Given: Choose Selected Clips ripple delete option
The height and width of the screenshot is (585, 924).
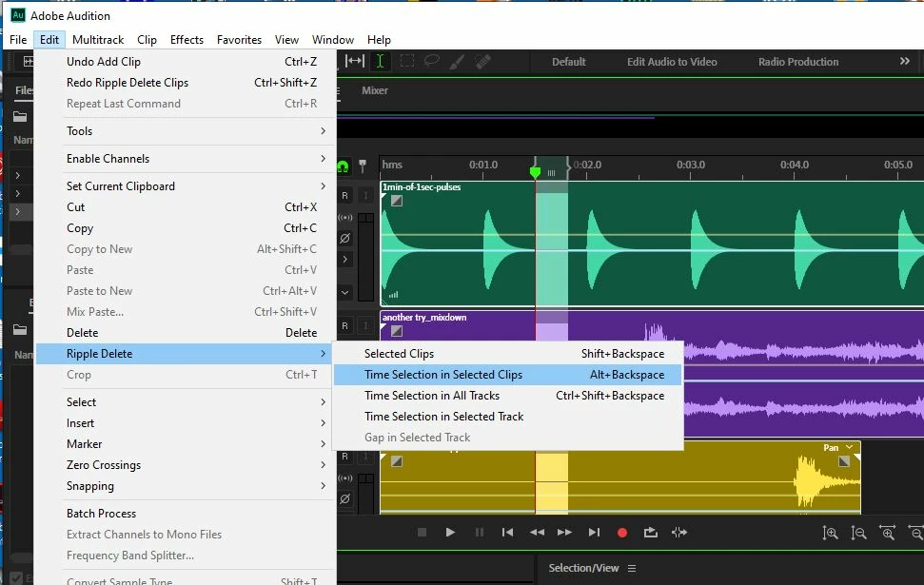Looking at the screenshot, I should (x=507, y=354).
